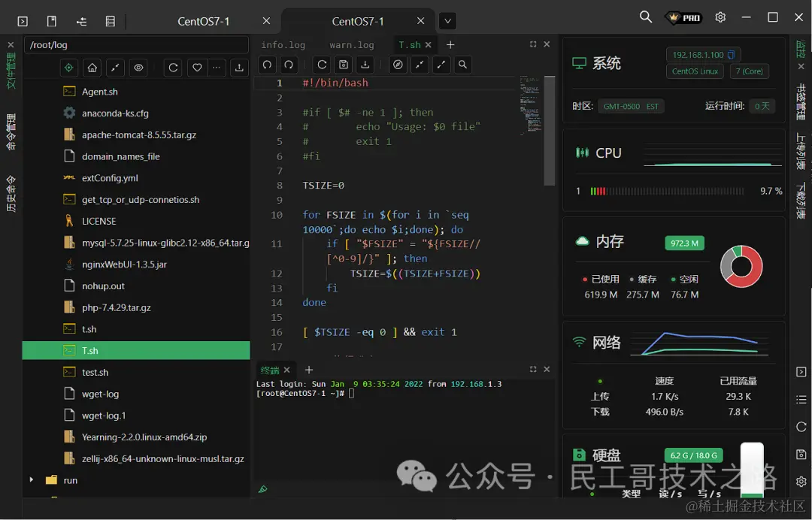Click the list layout icon in title bar
The height and width of the screenshot is (520, 812).
pos(111,21)
